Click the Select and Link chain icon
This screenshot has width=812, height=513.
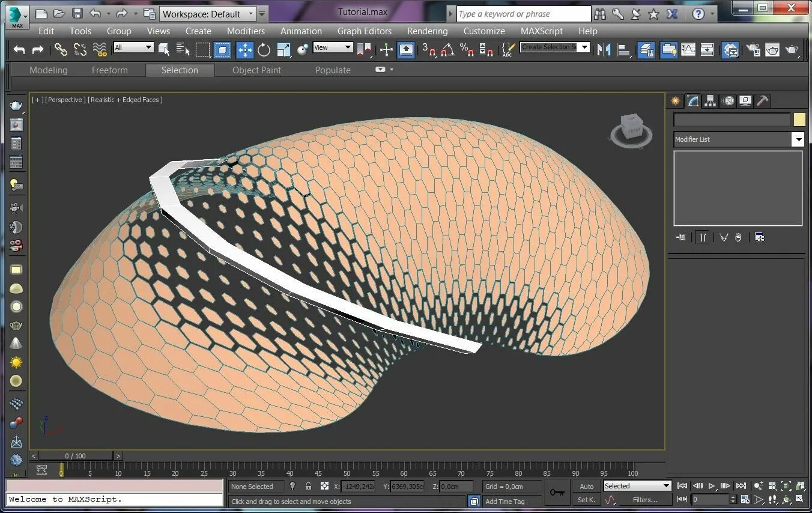point(61,50)
